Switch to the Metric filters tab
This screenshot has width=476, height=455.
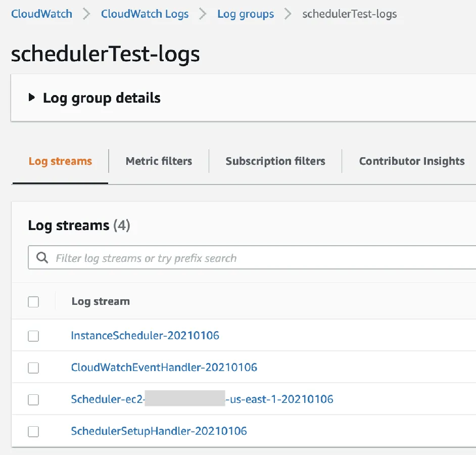[x=159, y=161]
